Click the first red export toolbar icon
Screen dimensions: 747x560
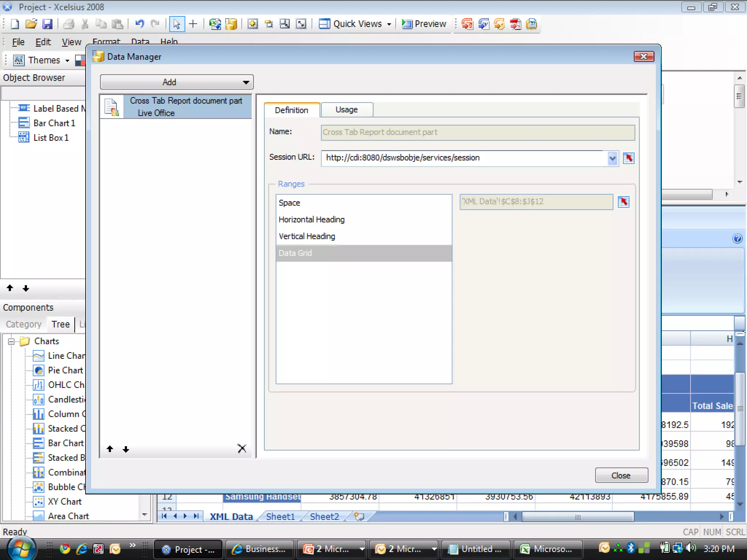tap(467, 24)
